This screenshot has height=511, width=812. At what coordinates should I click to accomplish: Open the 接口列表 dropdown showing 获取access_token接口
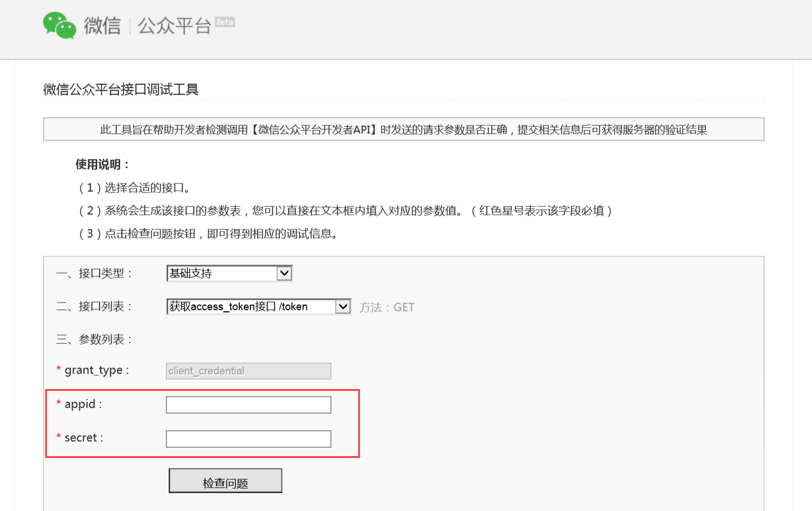[259, 306]
